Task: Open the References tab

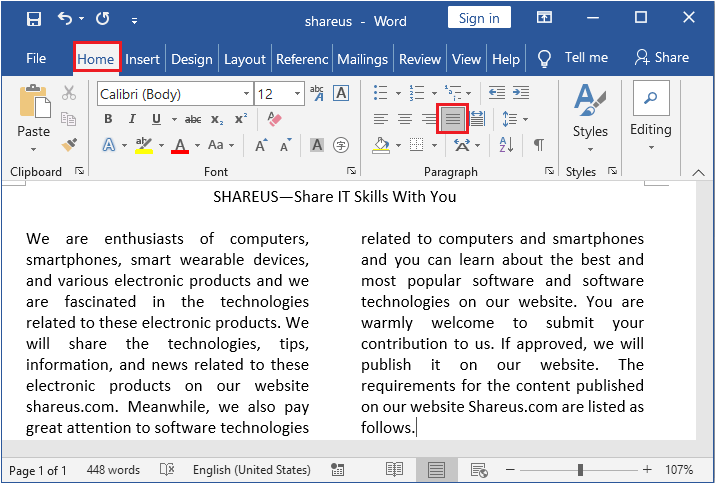Action: coord(302,59)
